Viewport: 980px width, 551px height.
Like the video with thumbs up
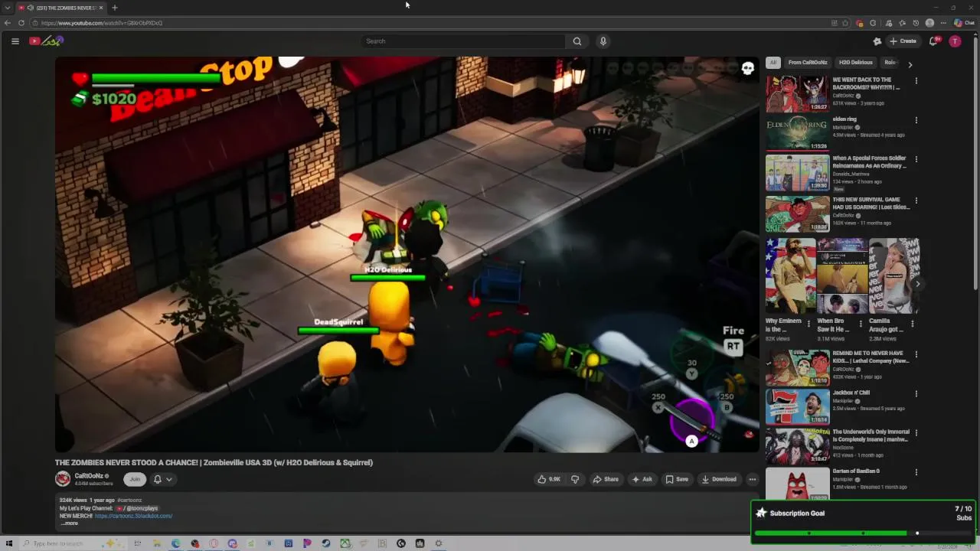(x=549, y=479)
